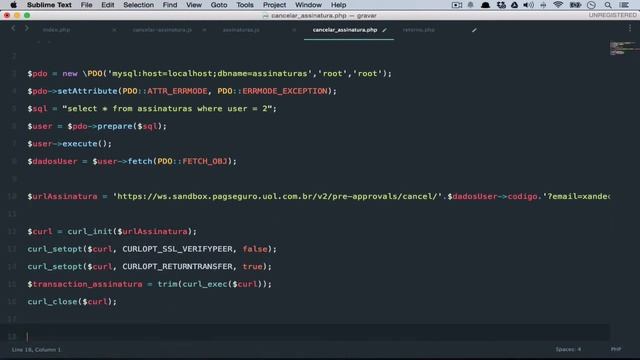This screenshot has width=640, height=360.
Task: Click the '$sql = "select * from assinaturas' line
Action: pos(152,109)
